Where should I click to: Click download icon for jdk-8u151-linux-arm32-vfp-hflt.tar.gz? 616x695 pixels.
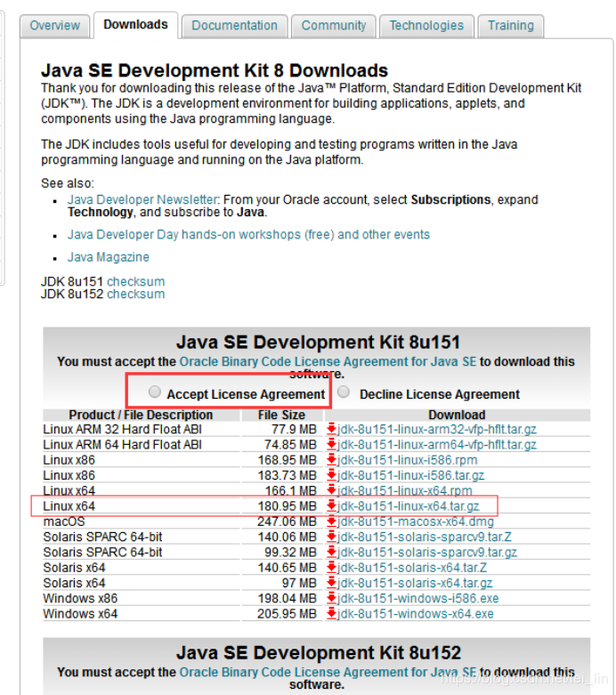tap(331, 429)
